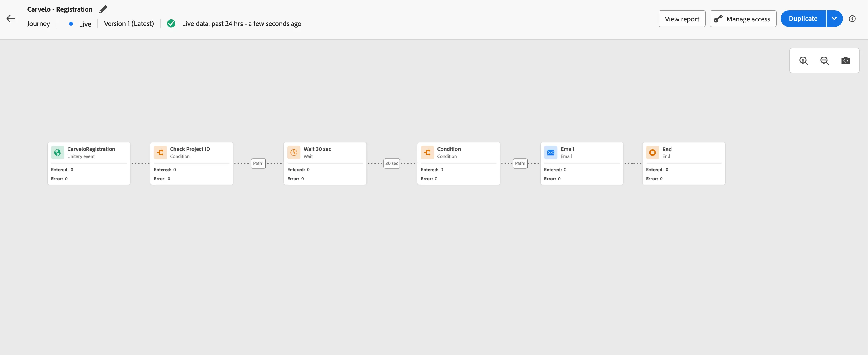Click the green live data checkmark

[171, 24]
